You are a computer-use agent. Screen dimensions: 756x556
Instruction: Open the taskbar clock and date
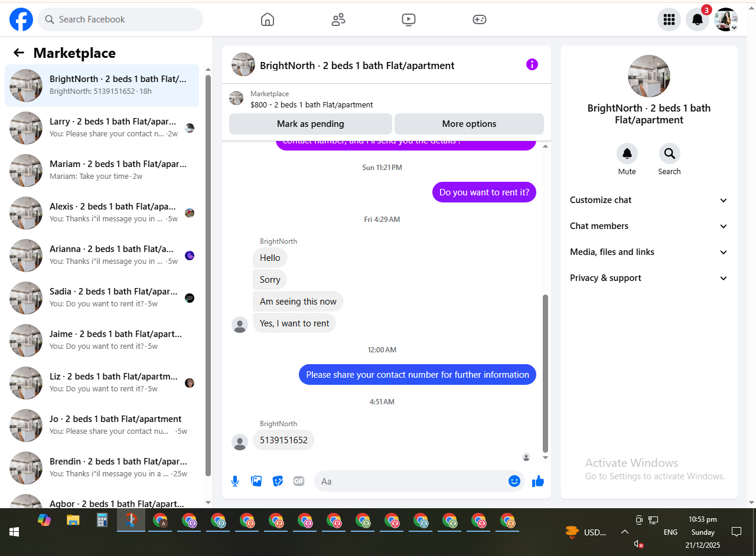click(x=703, y=532)
